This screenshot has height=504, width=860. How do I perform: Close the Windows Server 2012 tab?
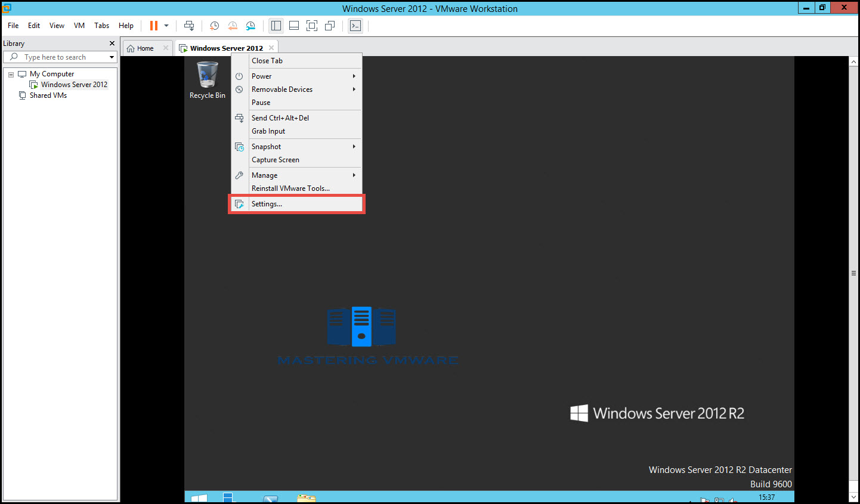coord(271,48)
